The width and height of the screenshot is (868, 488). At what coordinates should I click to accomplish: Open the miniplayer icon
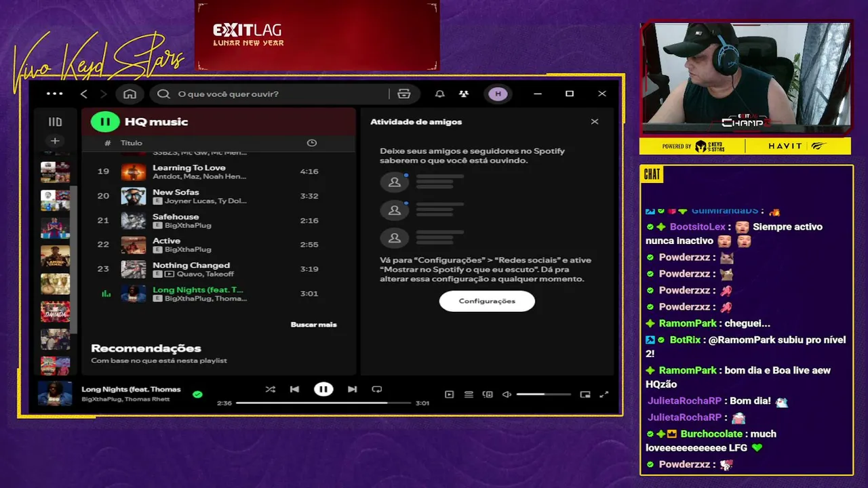click(x=585, y=394)
